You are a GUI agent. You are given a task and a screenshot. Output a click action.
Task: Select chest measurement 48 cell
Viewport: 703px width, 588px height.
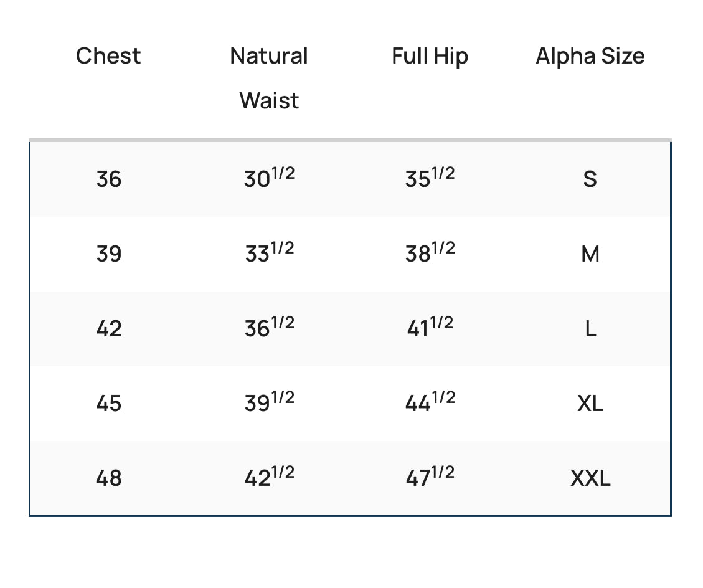(x=109, y=478)
